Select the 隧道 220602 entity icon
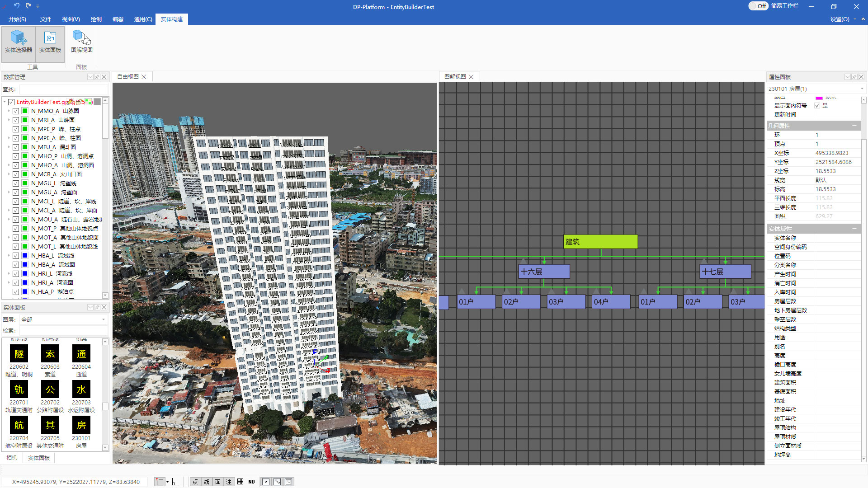This screenshot has height=488, width=868. coord(19,354)
